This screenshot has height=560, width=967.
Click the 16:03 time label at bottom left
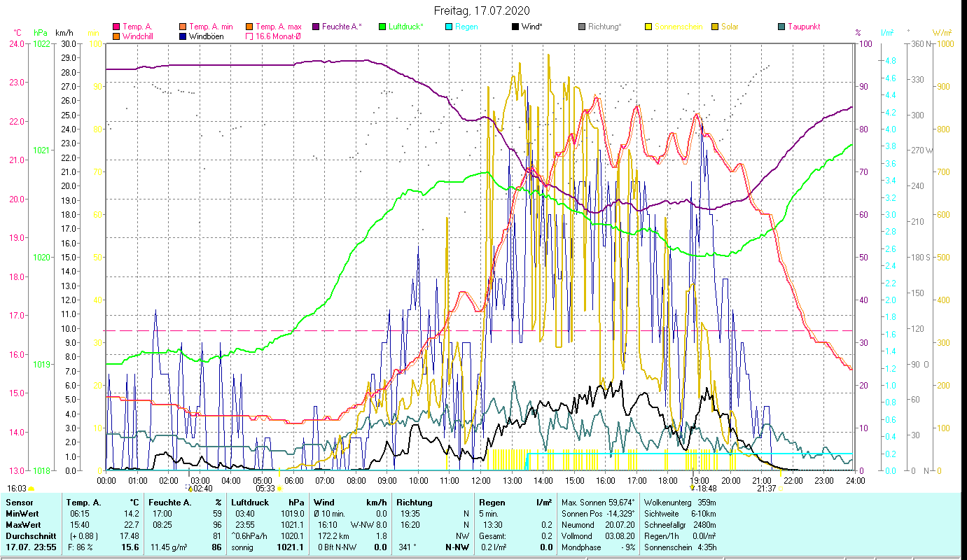coord(17,489)
